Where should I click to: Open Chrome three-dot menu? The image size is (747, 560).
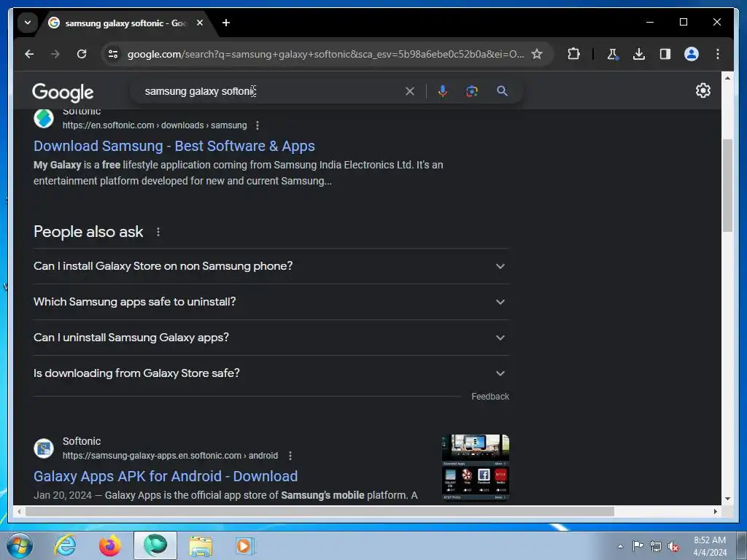tap(718, 54)
